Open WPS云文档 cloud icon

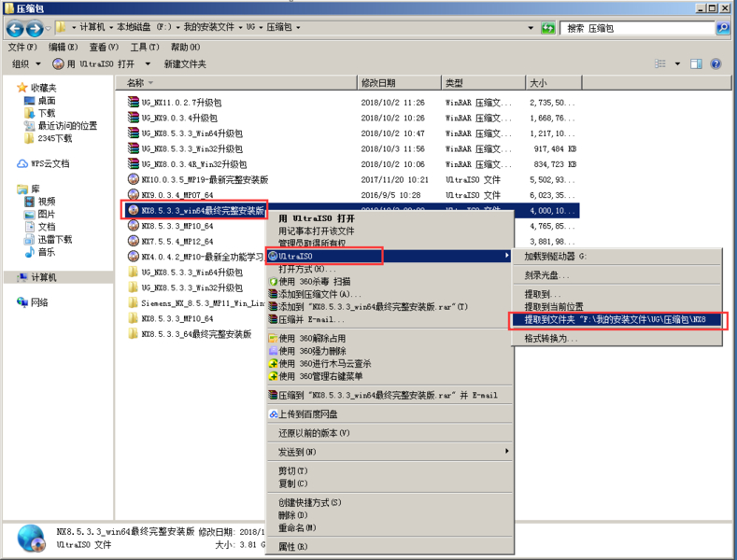[22, 163]
